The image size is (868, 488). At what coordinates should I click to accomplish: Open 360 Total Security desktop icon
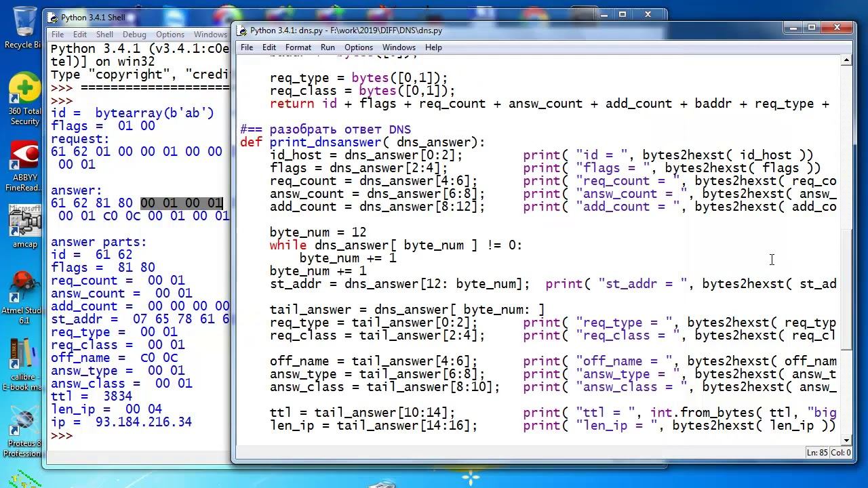pyautogui.click(x=24, y=100)
